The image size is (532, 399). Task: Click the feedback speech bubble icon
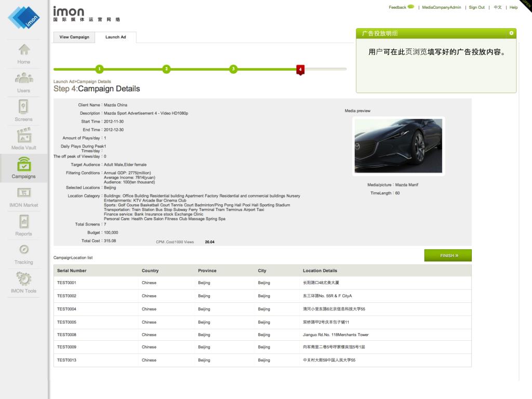click(411, 7)
